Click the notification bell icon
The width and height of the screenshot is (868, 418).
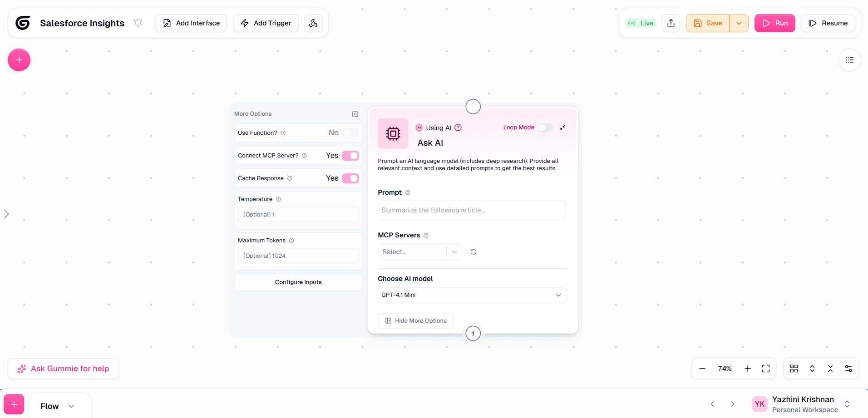[x=138, y=23]
